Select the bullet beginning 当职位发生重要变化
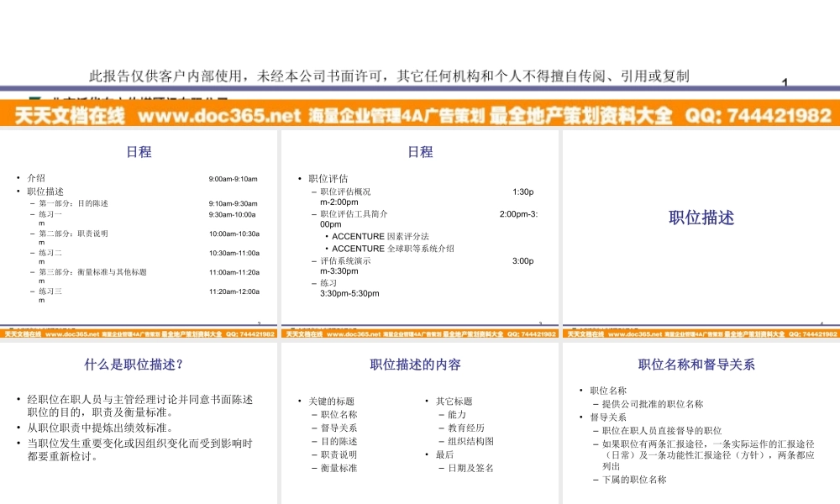The height and width of the screenshot is (504, 840). point(139,450)
